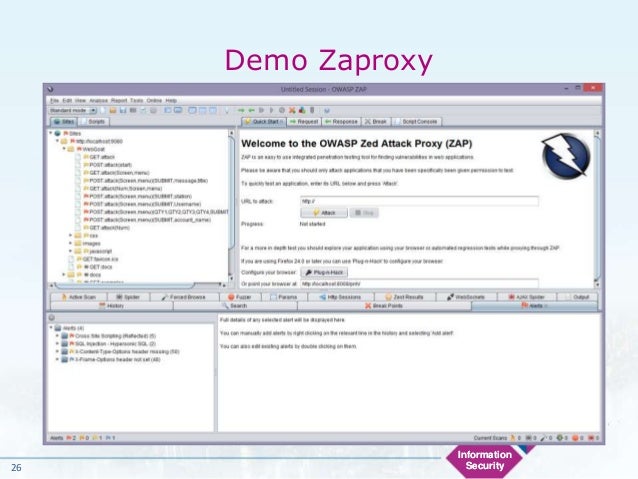Click the gray circular drop icon in toolbar
The image size is (638, 479).
click(282, 110)
